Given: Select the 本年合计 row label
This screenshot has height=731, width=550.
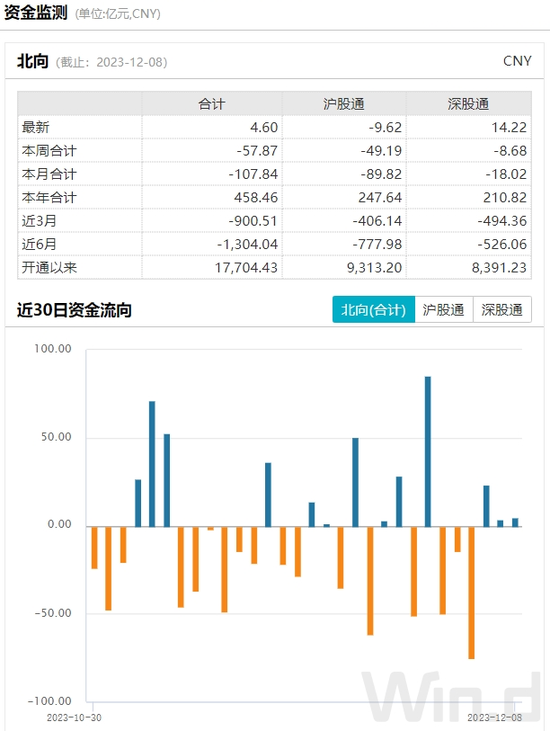Looking at the screenshot, I should (x=49, y=197).
